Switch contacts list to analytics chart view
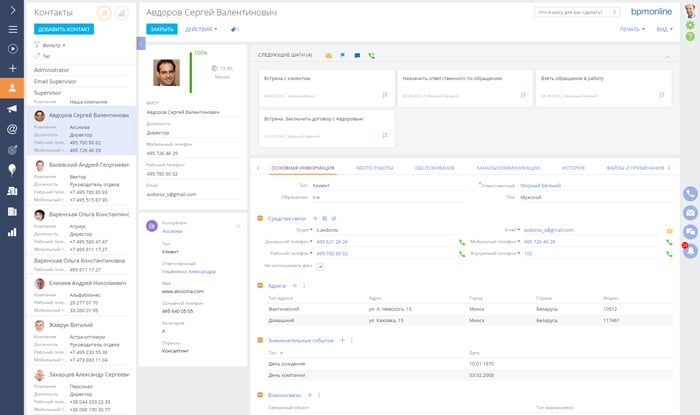Image resolution: width=700 pixels, height=415 pixels. coord(121,13)
